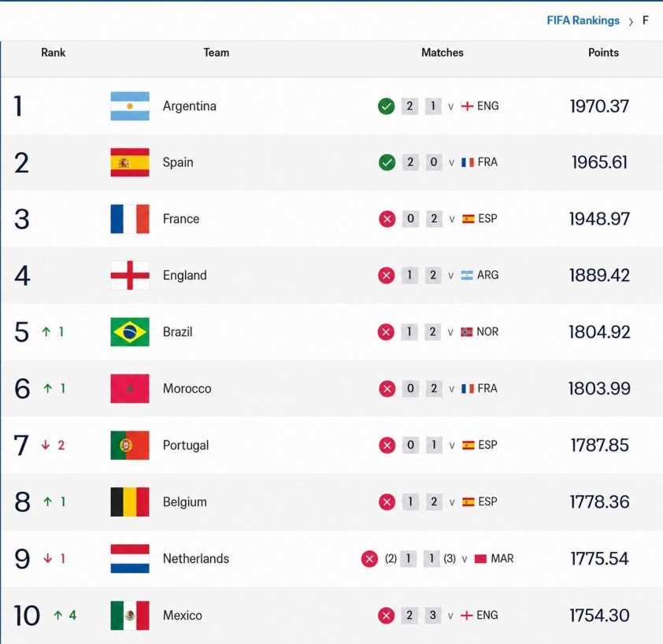This screenshot has height=644, width=663.
Task: Click the Portugal flag icon
Action: click(130, 446)
